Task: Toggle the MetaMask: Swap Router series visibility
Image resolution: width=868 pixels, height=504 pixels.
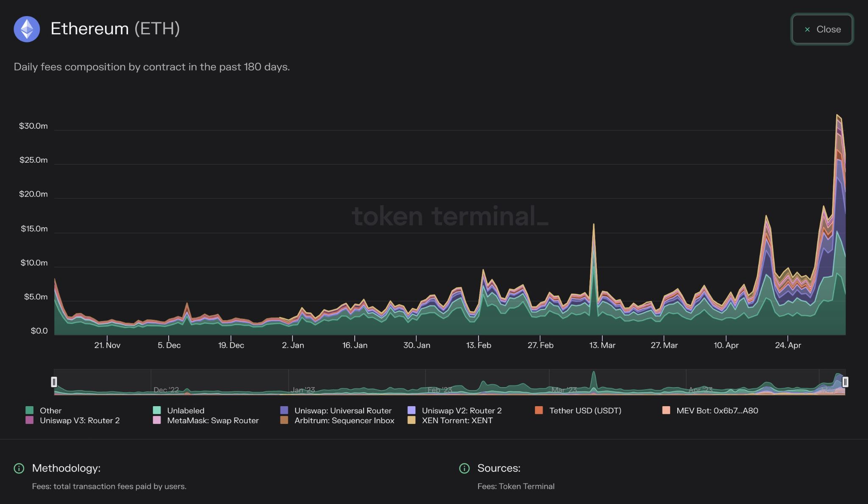Action: coord(213,421)
